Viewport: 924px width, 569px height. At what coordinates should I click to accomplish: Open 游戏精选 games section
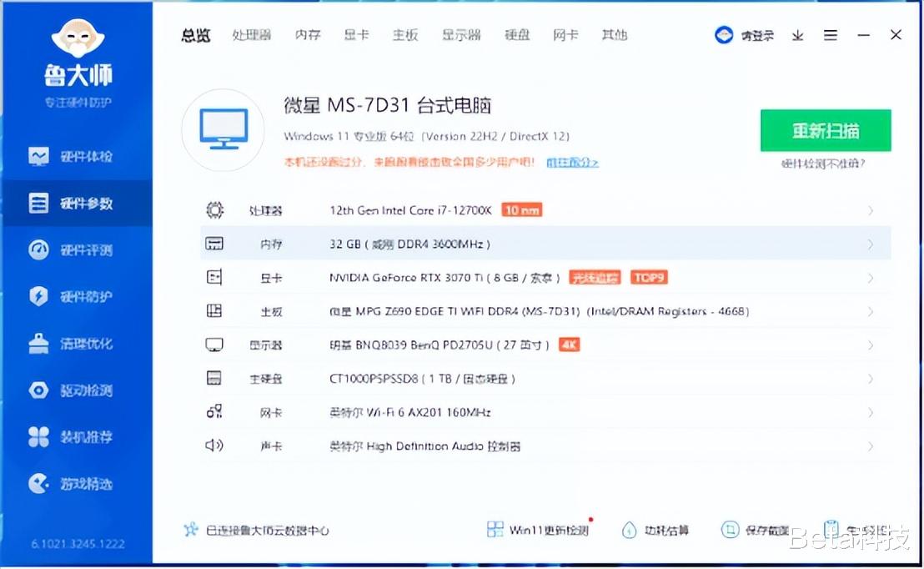coord(71,484)
